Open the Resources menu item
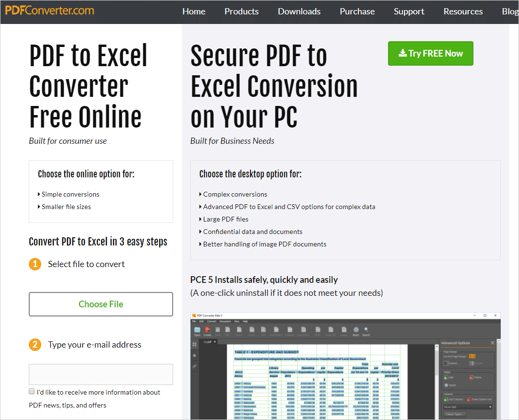 (463, 12)
